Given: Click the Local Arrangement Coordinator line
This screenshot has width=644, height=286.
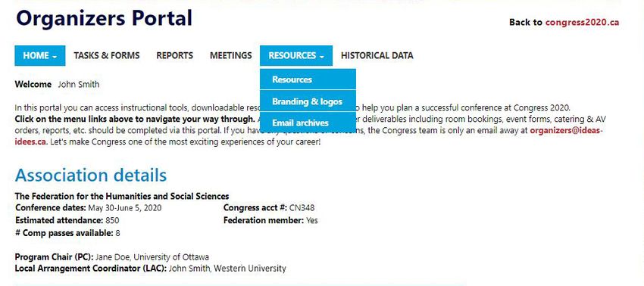Looking at the screenshot, I should [x=150, y=269].
